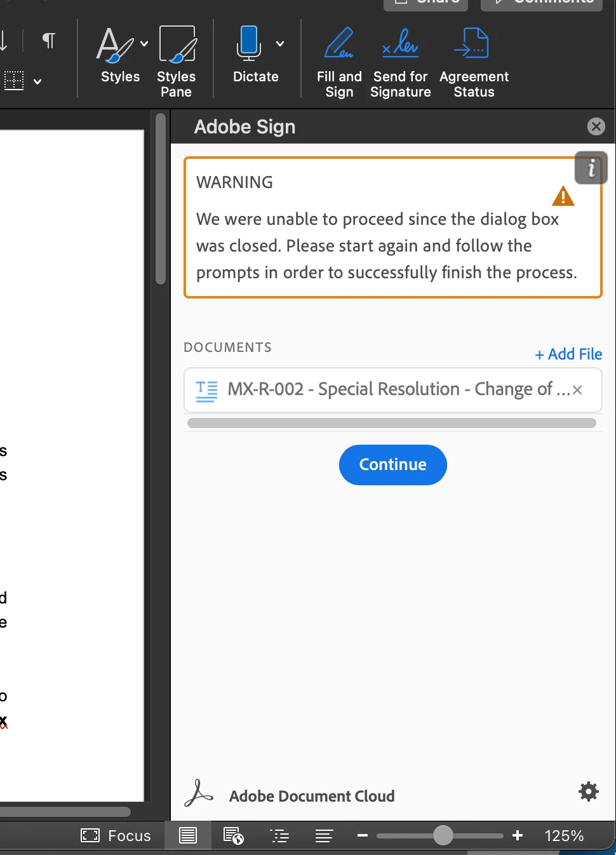Remove the MX-R-002 document

[x=577, y=390]
